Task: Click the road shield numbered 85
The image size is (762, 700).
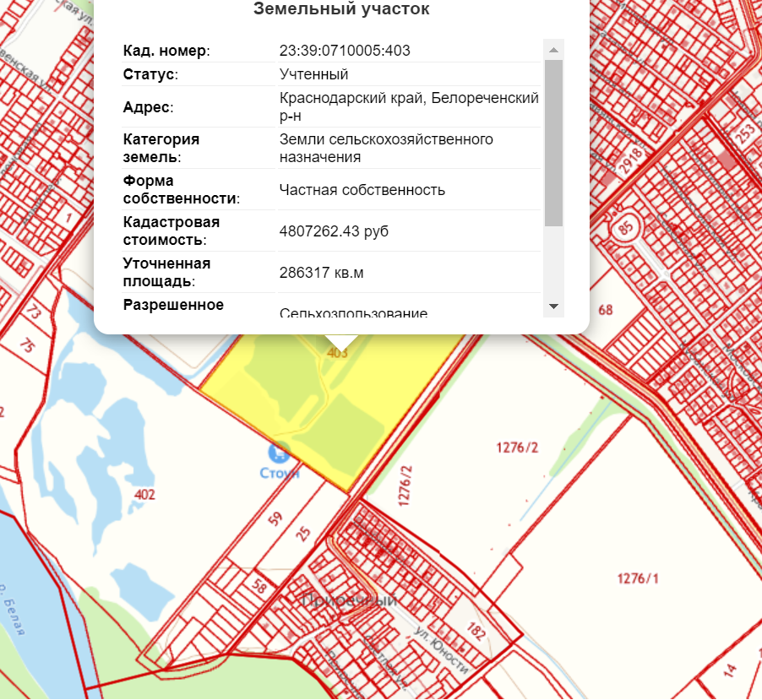Action: [626, 227]
